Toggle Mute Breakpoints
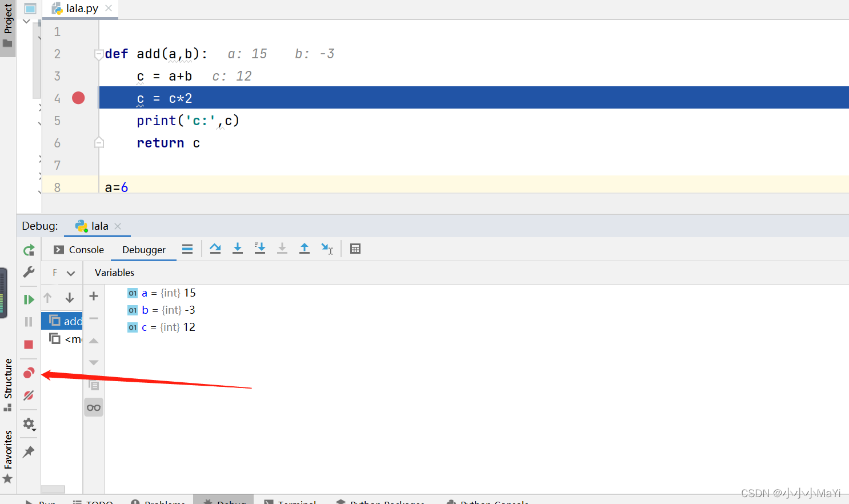 [x=29, y=395]
